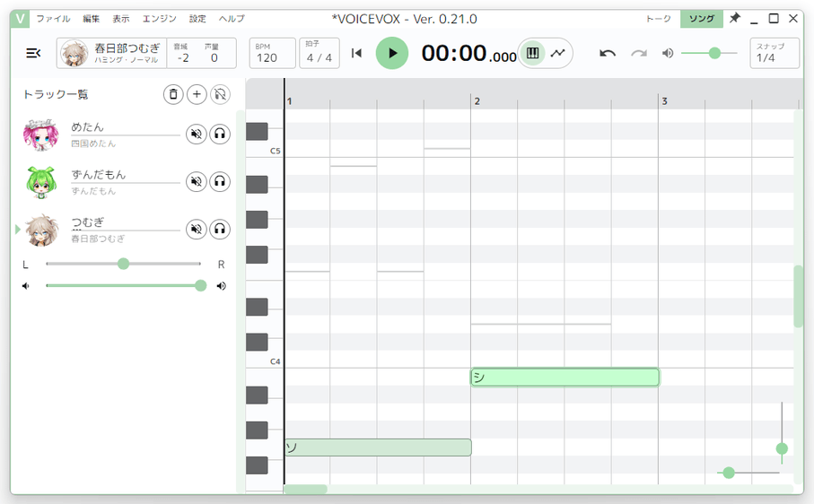
Task: Open the 設定 menu
Action: [197, 19]
